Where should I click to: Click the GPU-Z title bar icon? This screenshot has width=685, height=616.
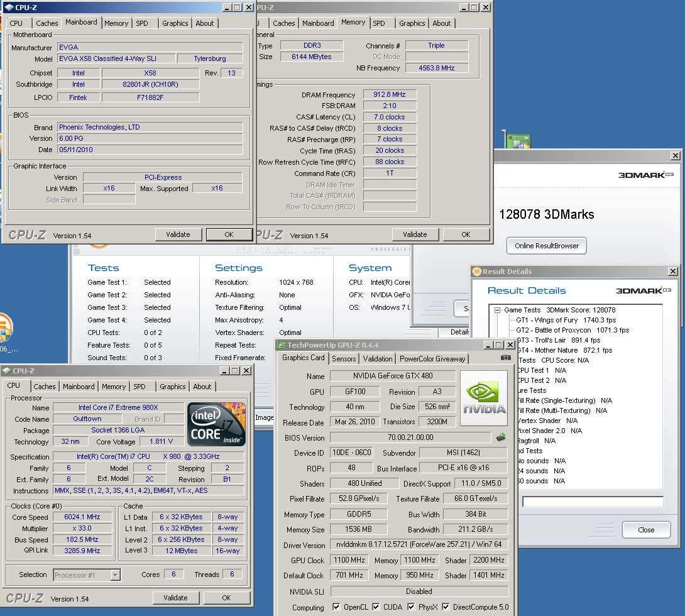282,345
